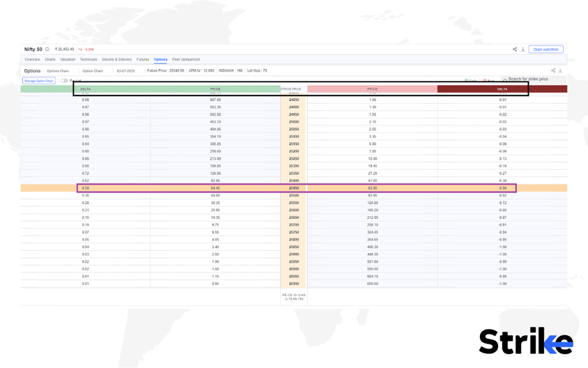Open the Peer comparison tab
588x368 pixels.
click(186, 59)
